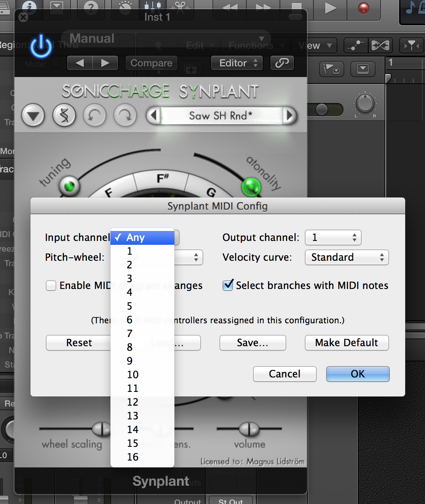The width and height of the screenshot is (425, 504).
Task: Click the redo arrow in Synplant
Action: [125, 116]
